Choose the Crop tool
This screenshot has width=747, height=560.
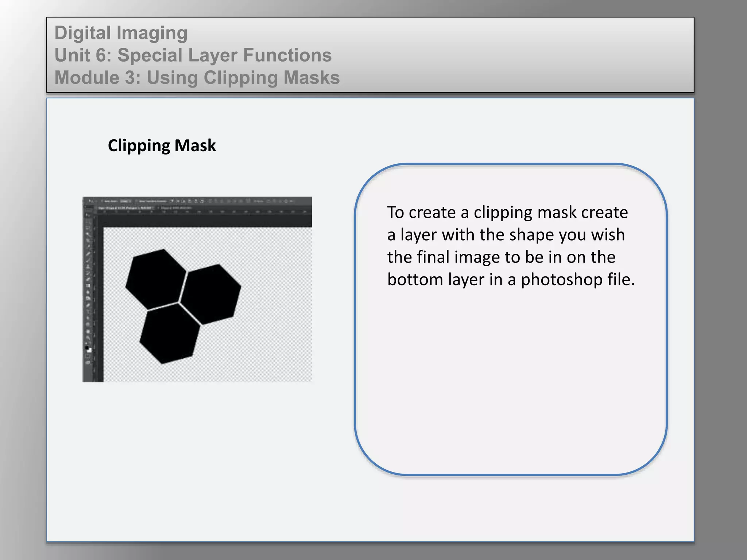(88, 241)
